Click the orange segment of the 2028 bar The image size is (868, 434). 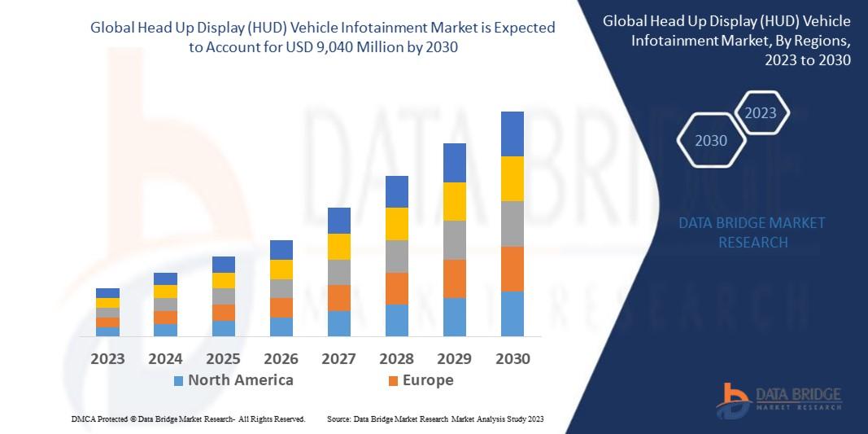coord(397,288)
